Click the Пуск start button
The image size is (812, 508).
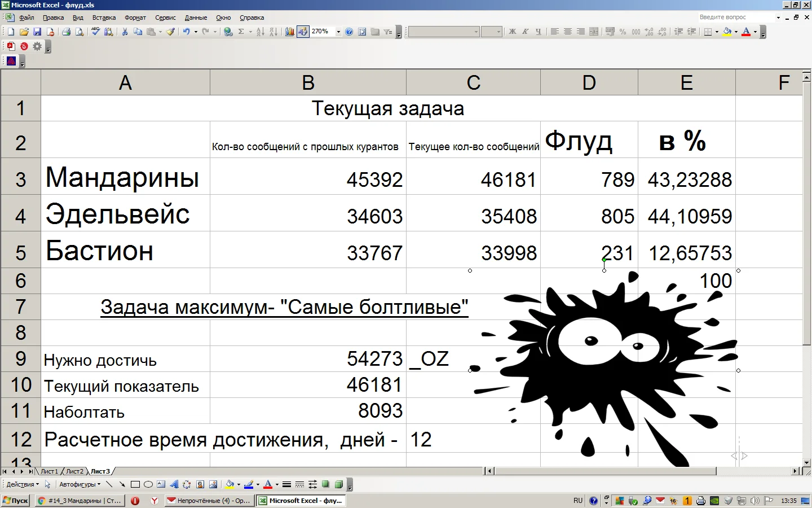pos(16,501)
